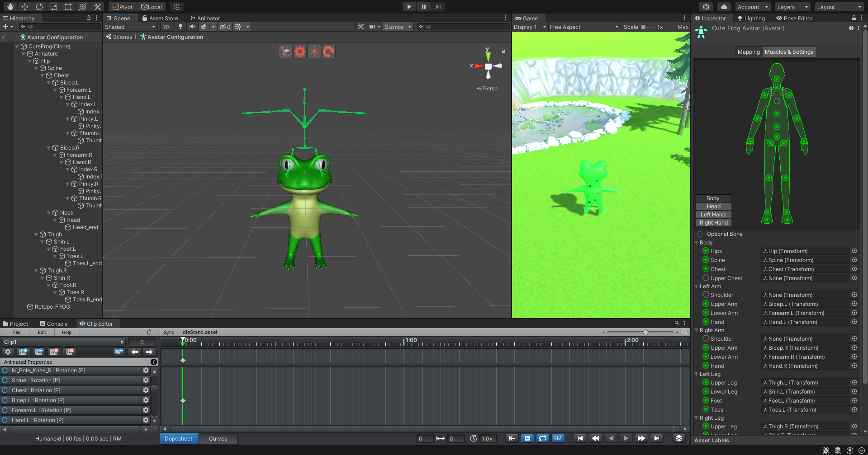
Task: Toggle the Sync button in the Clip Editor
Action: point(169,332)
